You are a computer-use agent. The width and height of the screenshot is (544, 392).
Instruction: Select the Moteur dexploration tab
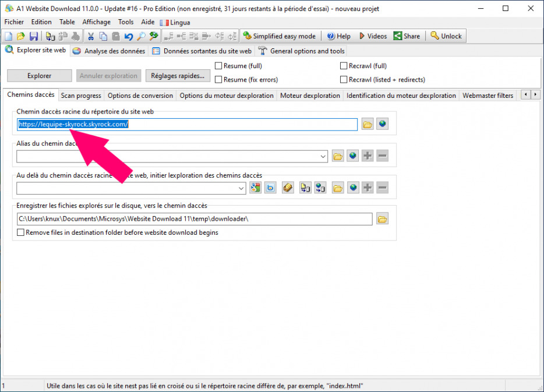click(310, 96)
